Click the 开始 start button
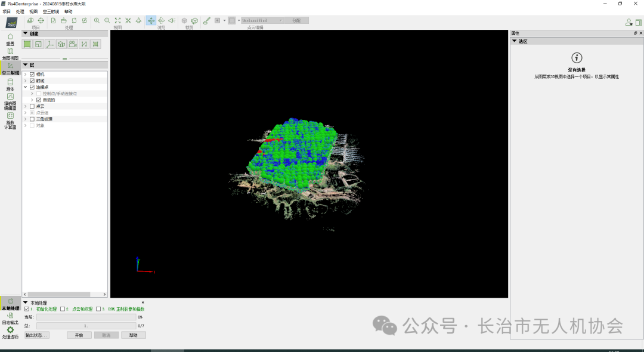This screenshot has height=352, width=644. click(79, 335)
